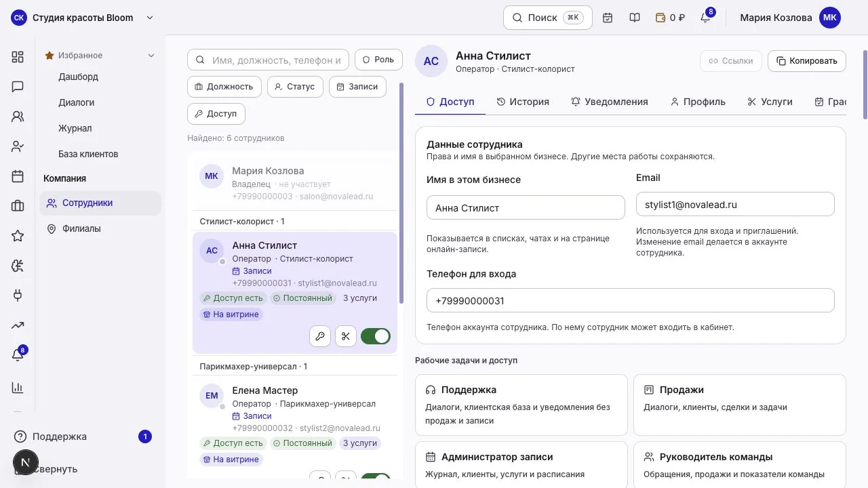Click the Имя в этом бизнесе field

point(526,208)
